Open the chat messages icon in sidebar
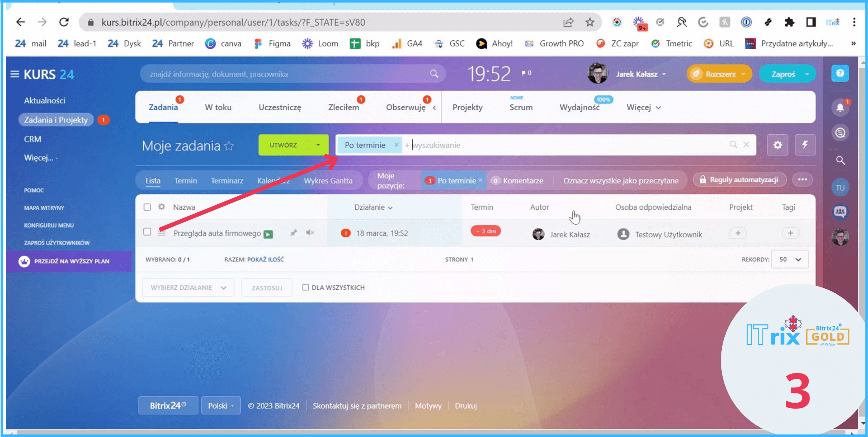Viewport: 868px width, 437px height. coord(840,133)
